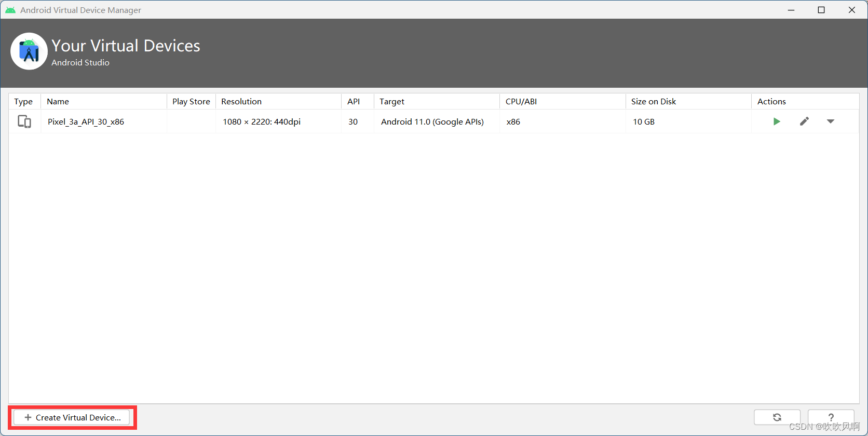
Task: Sort by the Name column header
Action: click(x=104, y=101)
